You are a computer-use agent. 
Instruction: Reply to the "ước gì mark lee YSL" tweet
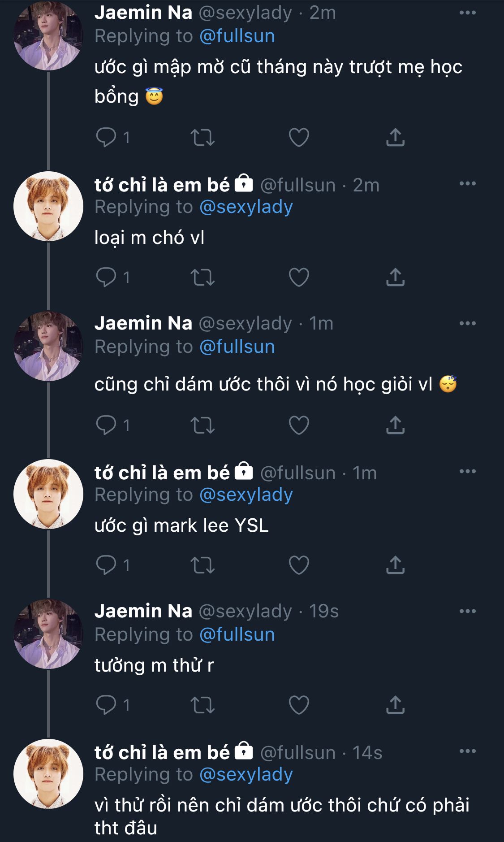[x=106, y=565]
